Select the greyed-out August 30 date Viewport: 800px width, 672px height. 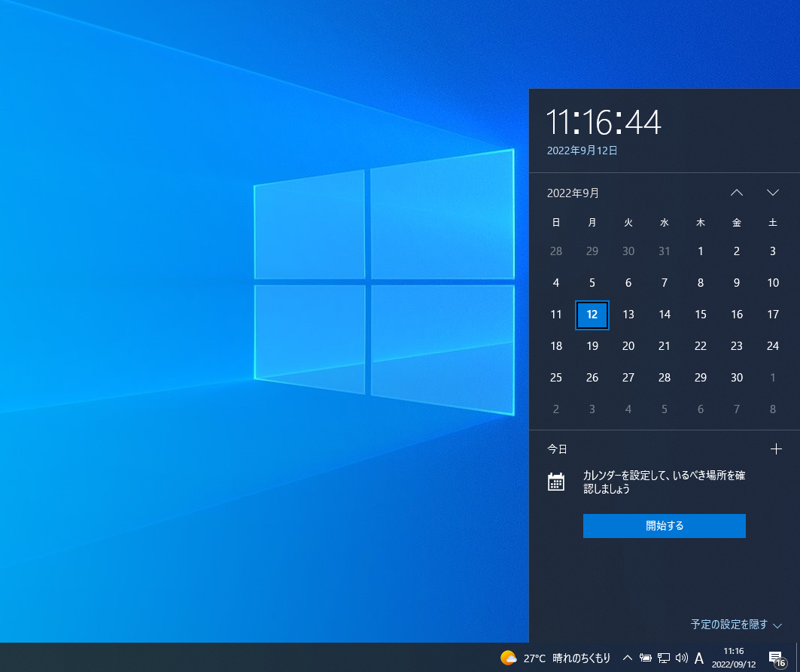pos(628,251)
